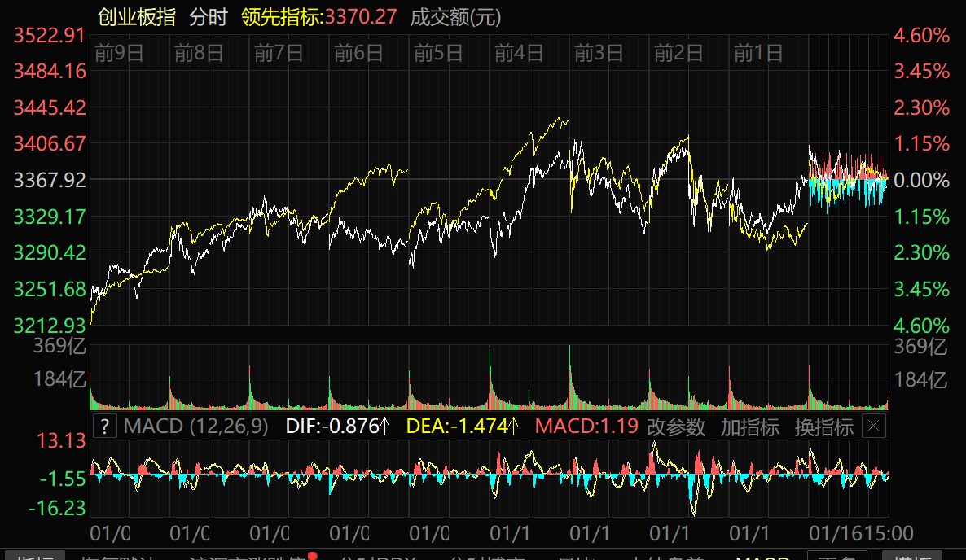The image size is (966, 560).
Task: Click the red MACD:1.19 value readout
Action: pyautogui.click(x=586, y=427)
